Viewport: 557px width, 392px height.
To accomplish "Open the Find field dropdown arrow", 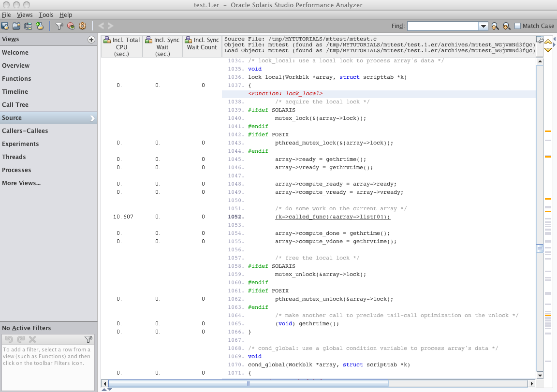I will [484, 26].
